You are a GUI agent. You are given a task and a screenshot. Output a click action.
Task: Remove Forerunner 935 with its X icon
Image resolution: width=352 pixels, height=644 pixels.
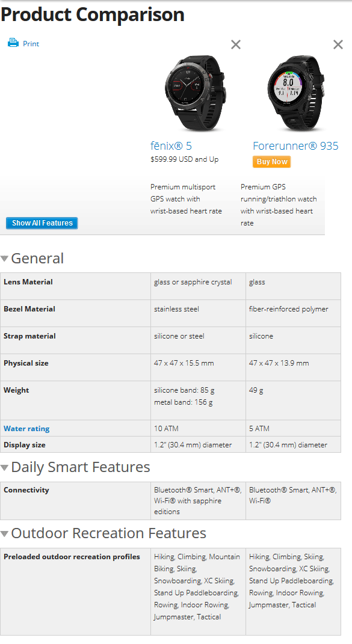pos(338,44)
